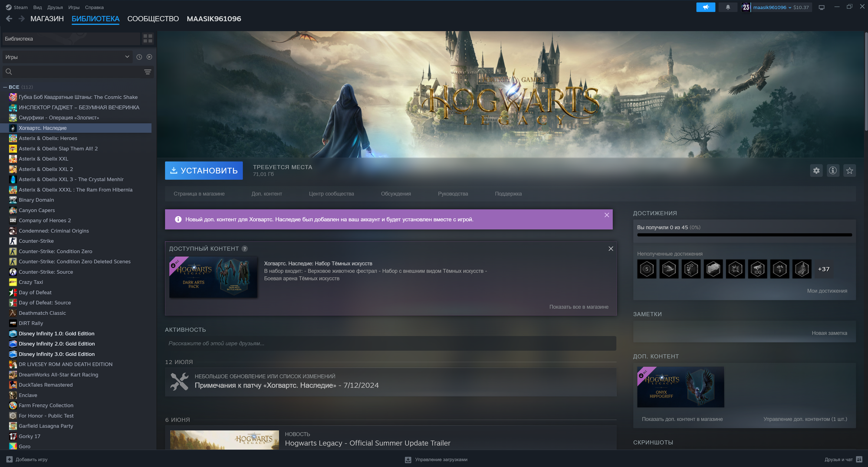Open the Official Summer Update Trailer news
Screen dimensions: 868x467
(367, 443)
